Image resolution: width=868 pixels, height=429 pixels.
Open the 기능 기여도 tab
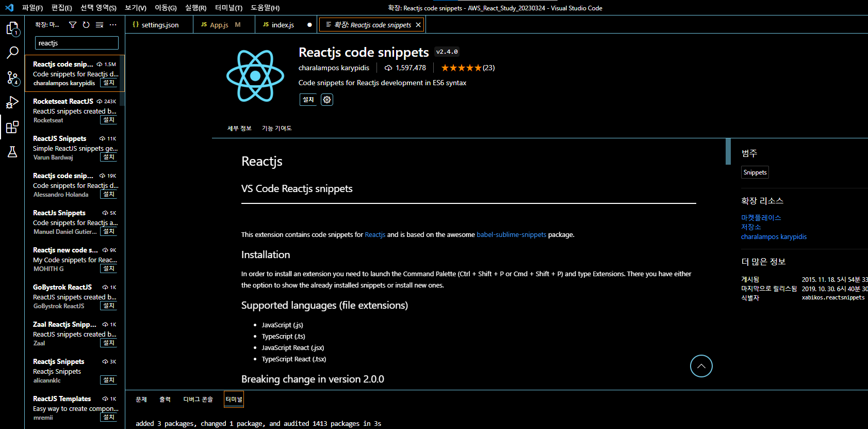click(x=277, y=128)
